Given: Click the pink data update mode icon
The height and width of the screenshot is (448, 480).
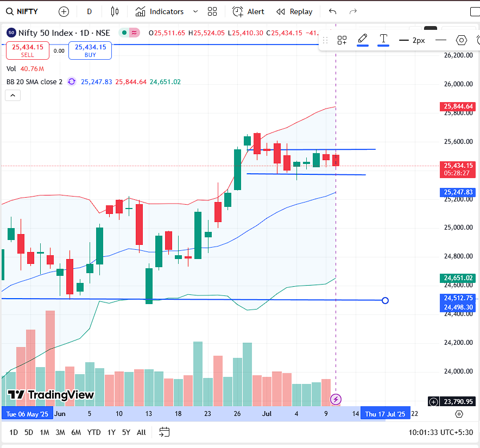Looking at the screenshot, I should point(134,33).
